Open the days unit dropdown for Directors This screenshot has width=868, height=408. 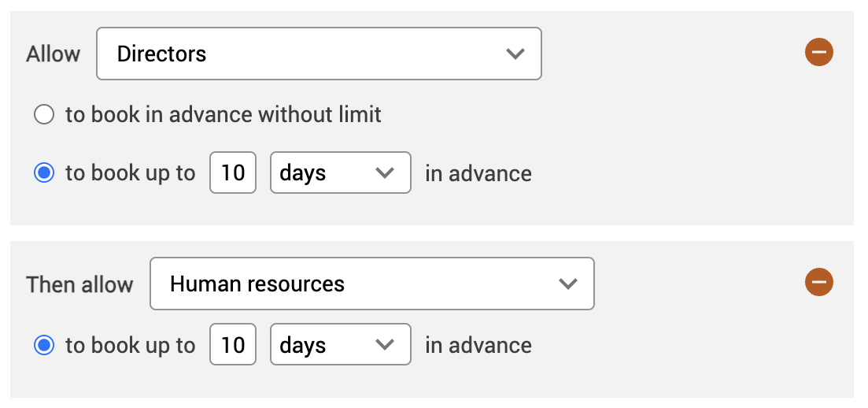339,173
